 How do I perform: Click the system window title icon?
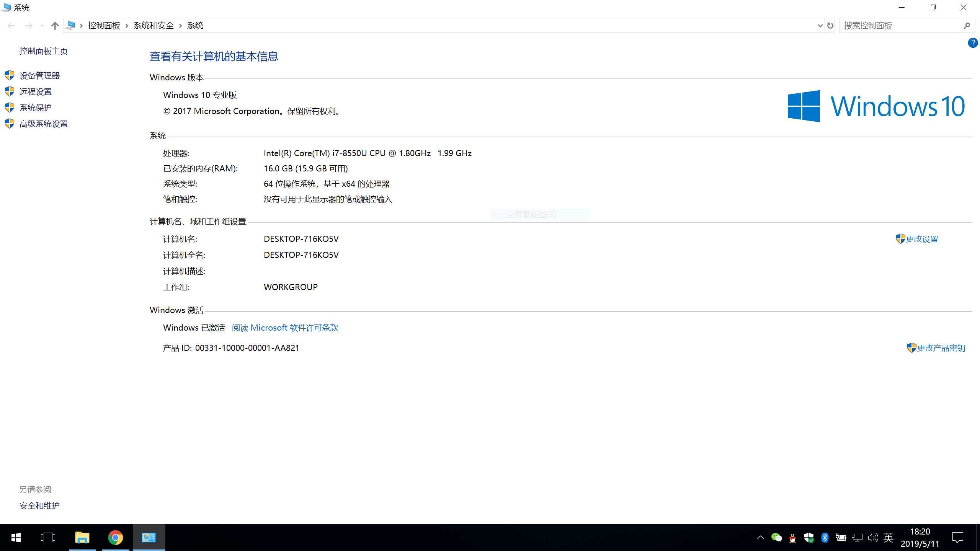click(x=7, y=8)
